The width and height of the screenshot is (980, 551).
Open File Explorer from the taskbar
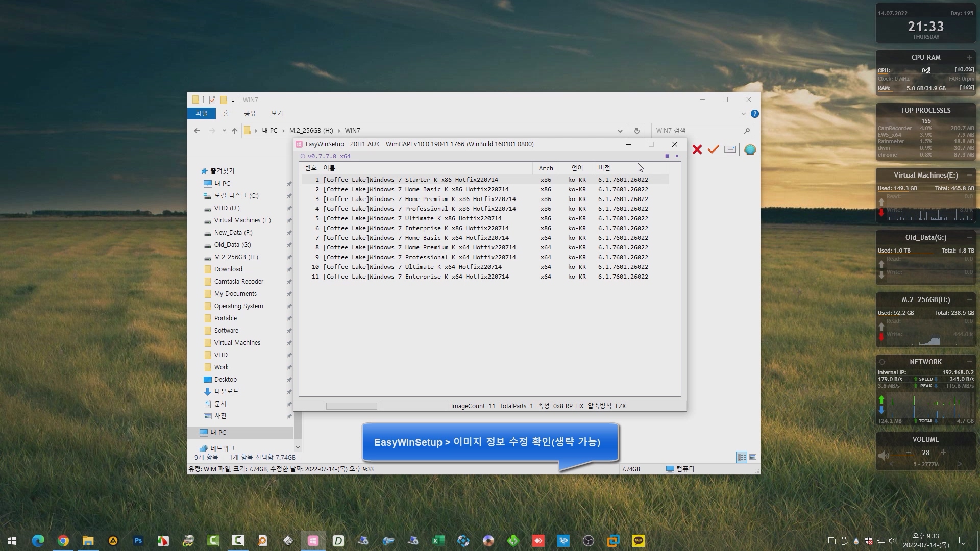88,541
